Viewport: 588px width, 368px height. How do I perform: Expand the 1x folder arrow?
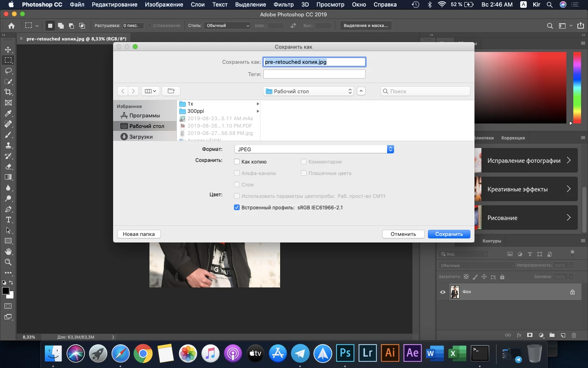coord(258,104)
